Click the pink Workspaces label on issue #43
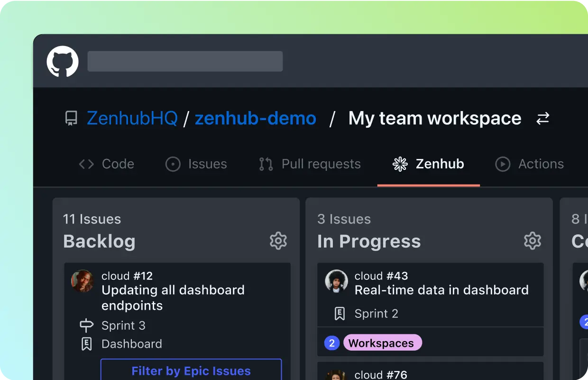This screenshot has width=588, height=380. coord(382,343)
